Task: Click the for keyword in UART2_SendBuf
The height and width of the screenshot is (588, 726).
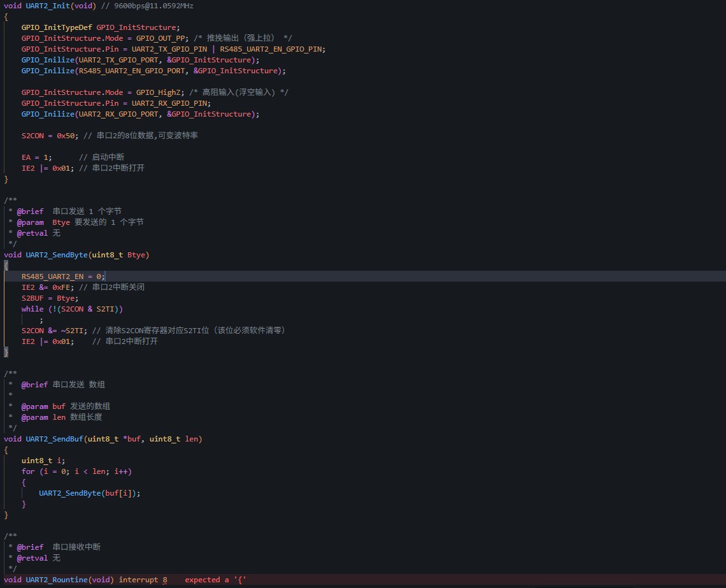Action: (28, 471)
